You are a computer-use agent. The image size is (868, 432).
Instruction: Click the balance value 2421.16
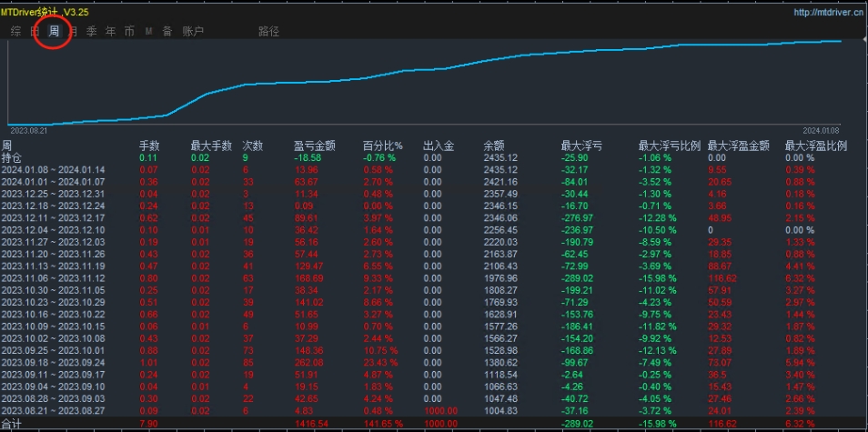[500, 181]
